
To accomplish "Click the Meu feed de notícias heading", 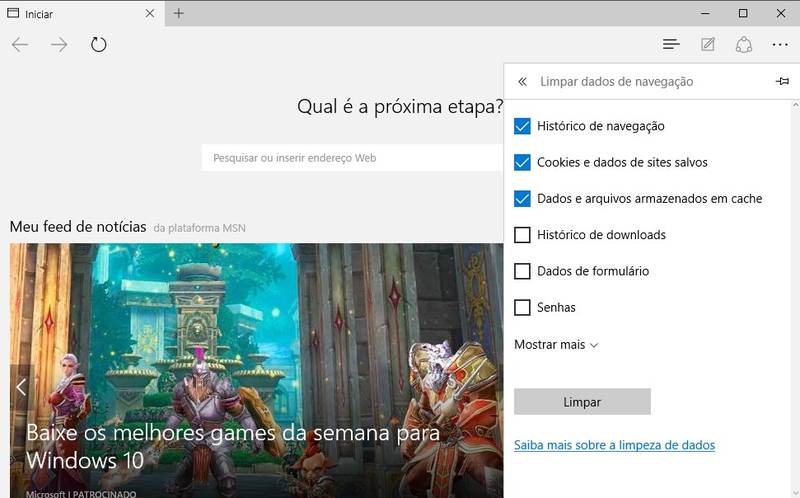I will point(78,227).
